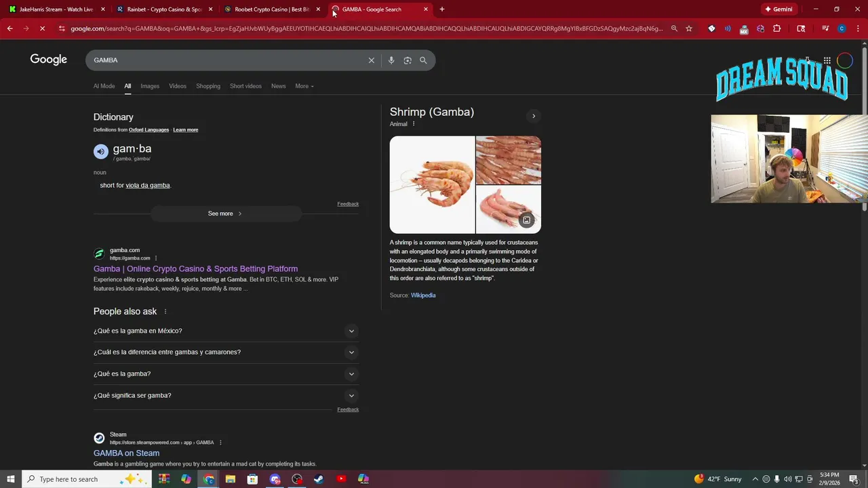Open Microsoft Store from the taskbar

click(x=252, y=479)
